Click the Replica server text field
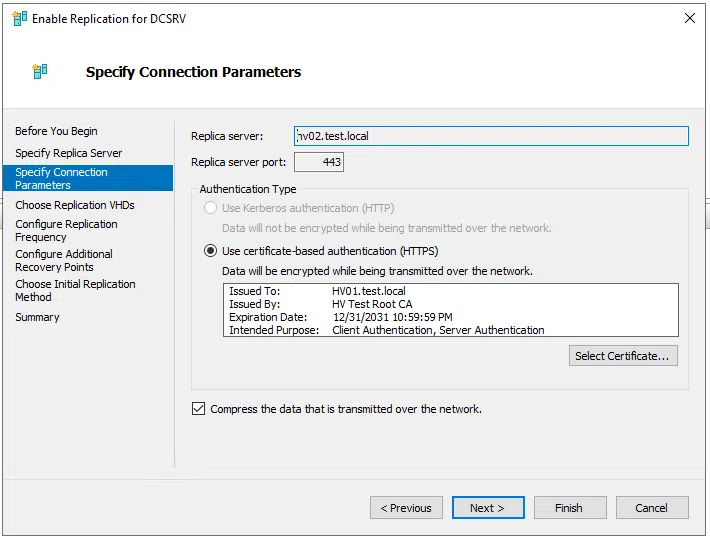Screen dimensions: 710x539 coord(491,136)
